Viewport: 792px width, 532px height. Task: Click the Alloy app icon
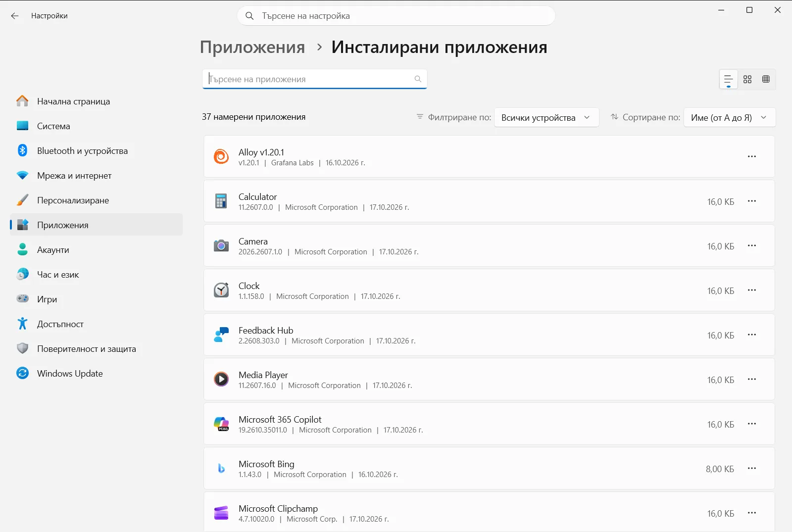pyautogui.click(x=221, y=156)
